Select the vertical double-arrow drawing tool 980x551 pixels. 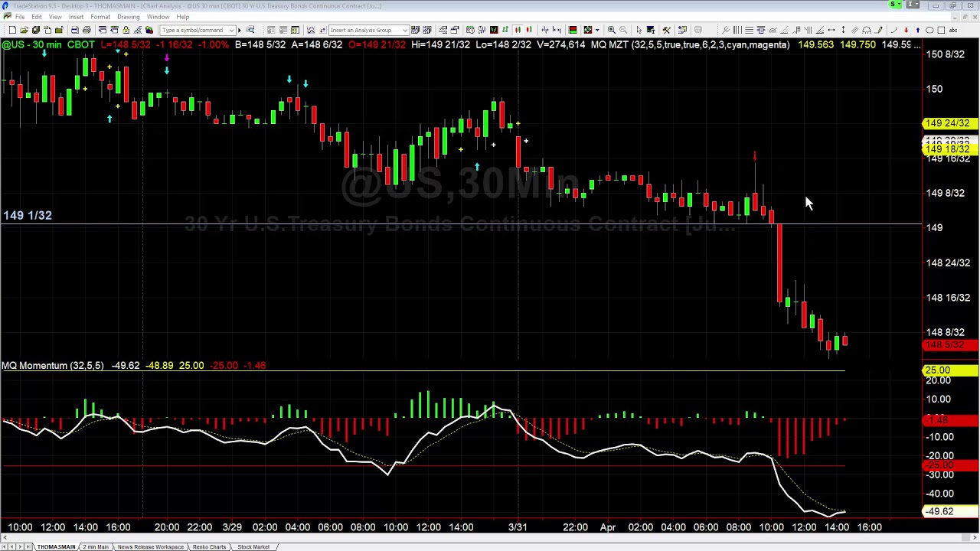(x=843, y=30)
